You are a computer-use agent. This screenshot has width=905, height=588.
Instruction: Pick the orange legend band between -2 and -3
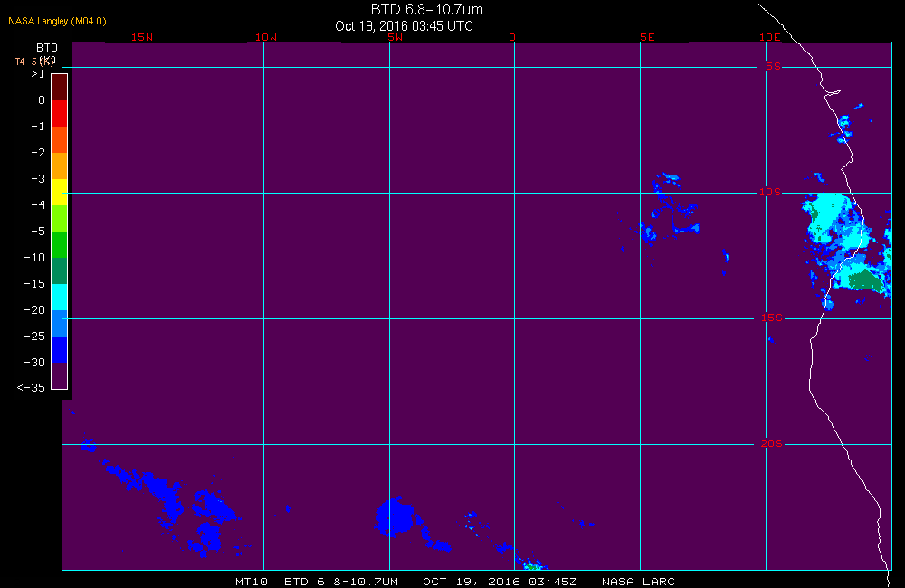coord(60,166)
